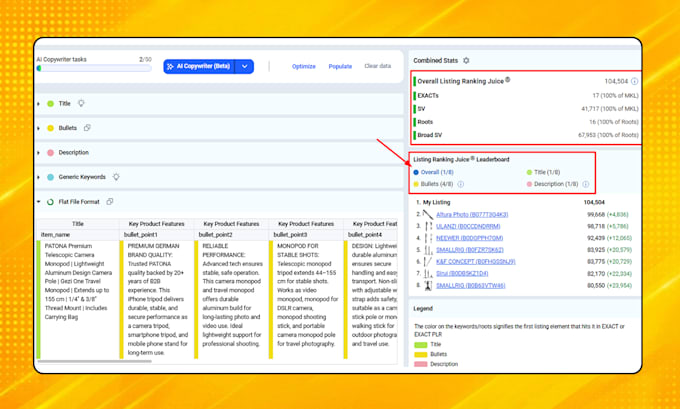Click the K&F CONCEPT product thumbnail
Image resolution: width=680 pixels, height=409 pixels.
(x=428, y=262)
